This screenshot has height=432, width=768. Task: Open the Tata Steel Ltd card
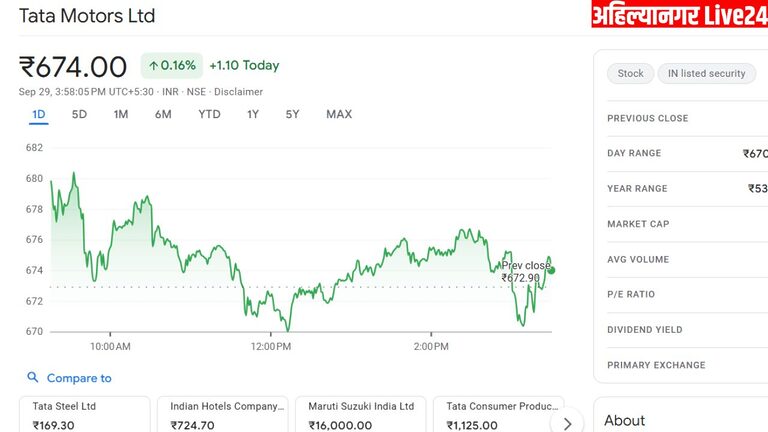pos(85,415)
